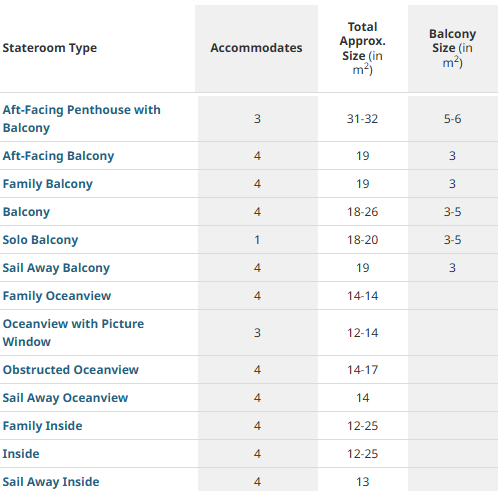The image size is (499, 491).
Task: Select the 18-26 size cell in Balcony row
Action: coord(363,212)
